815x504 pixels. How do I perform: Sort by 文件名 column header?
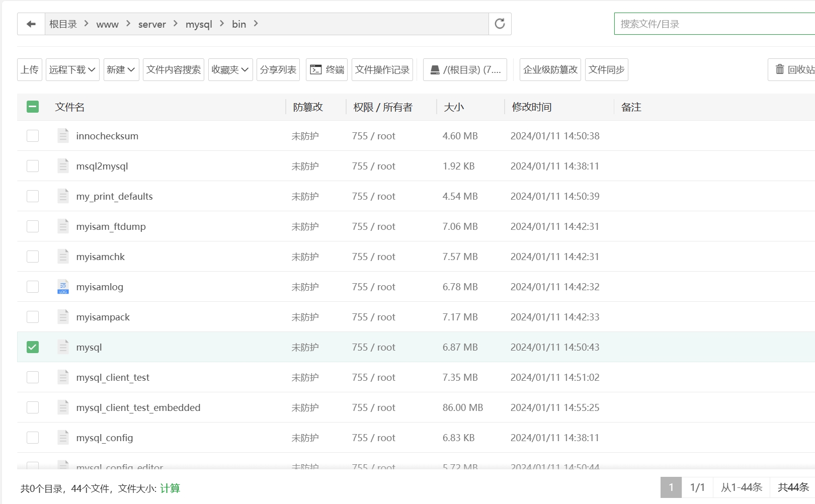[x=70, y=107]
